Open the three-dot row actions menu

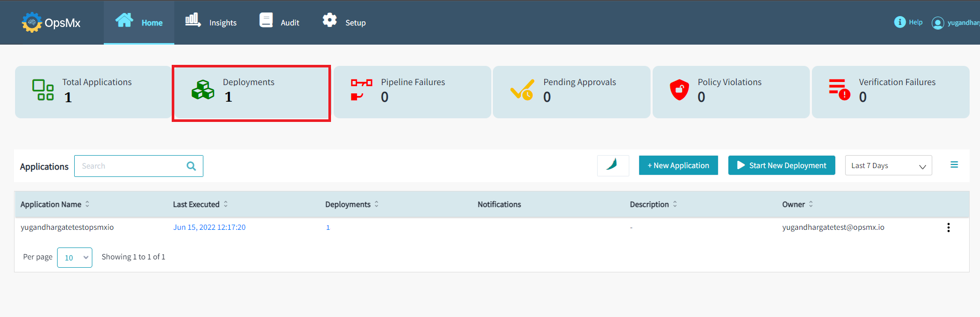coord(948,228)
